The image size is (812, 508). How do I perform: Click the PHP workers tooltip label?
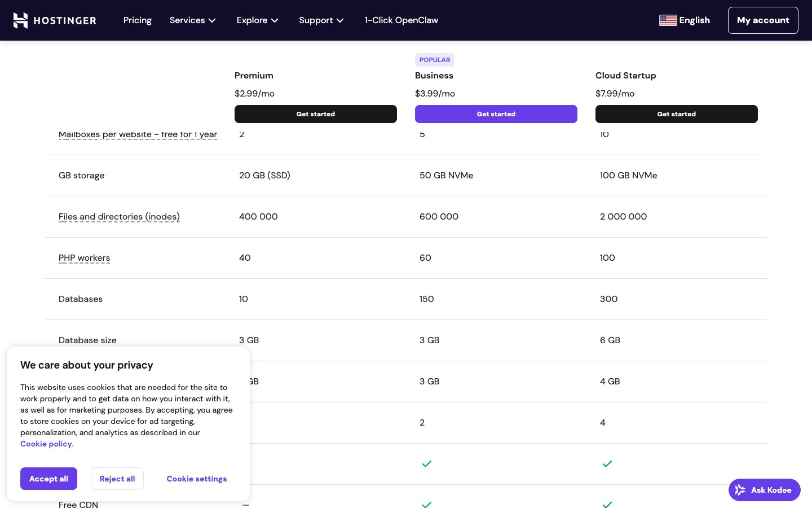coord(85,258)
